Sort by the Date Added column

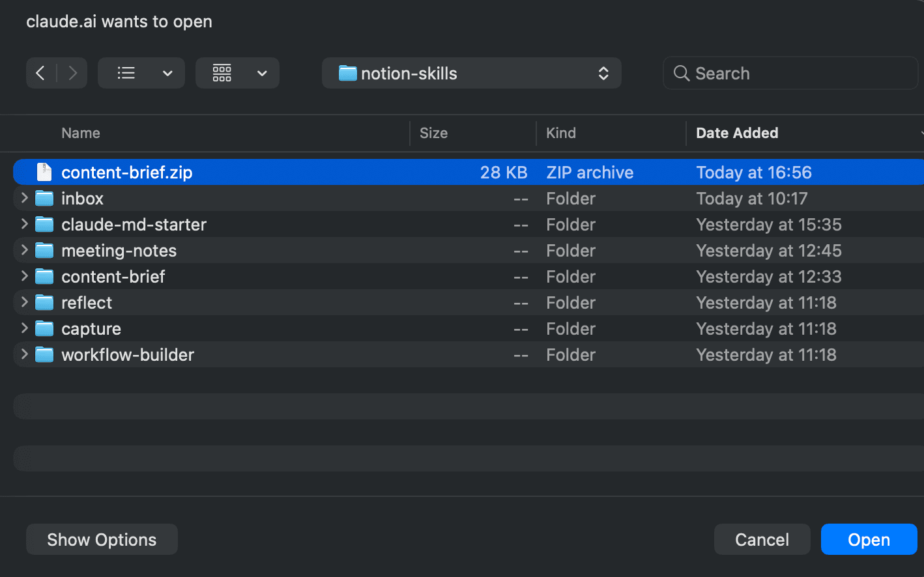(737, 133)
